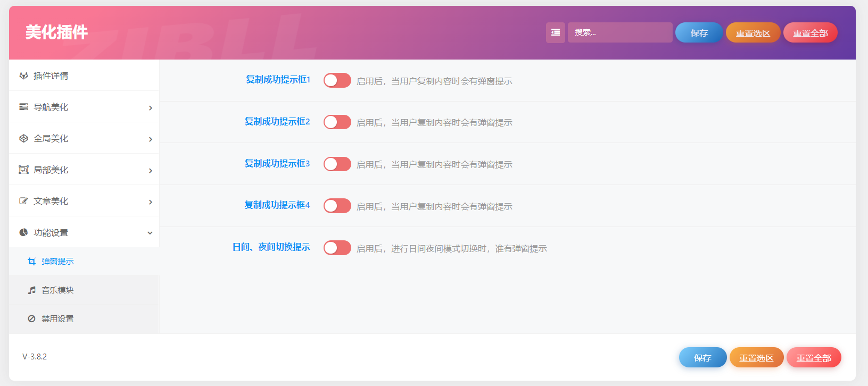Click the 复制成功提示框2 label
868x386 pixels.
point(277,121)
